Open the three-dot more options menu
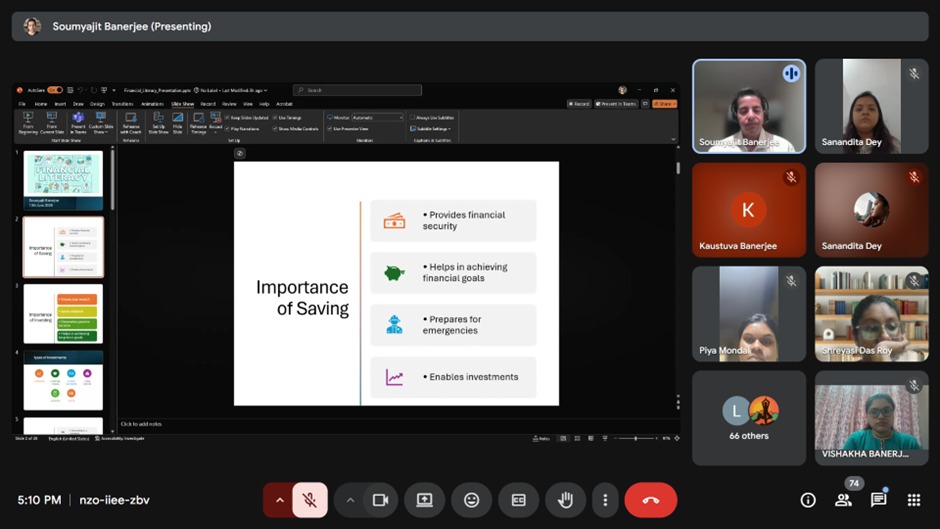940x529 pixels. pyautogui.click(x=605, y=500)
